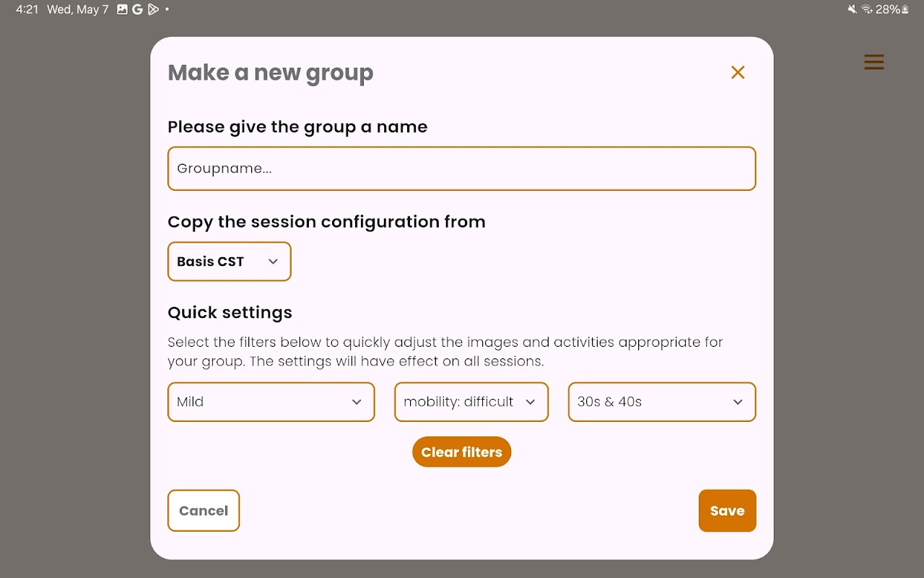924x578 pixels.
Task: Tap the Play Store notification icon
Action: (x=152, y=9)
